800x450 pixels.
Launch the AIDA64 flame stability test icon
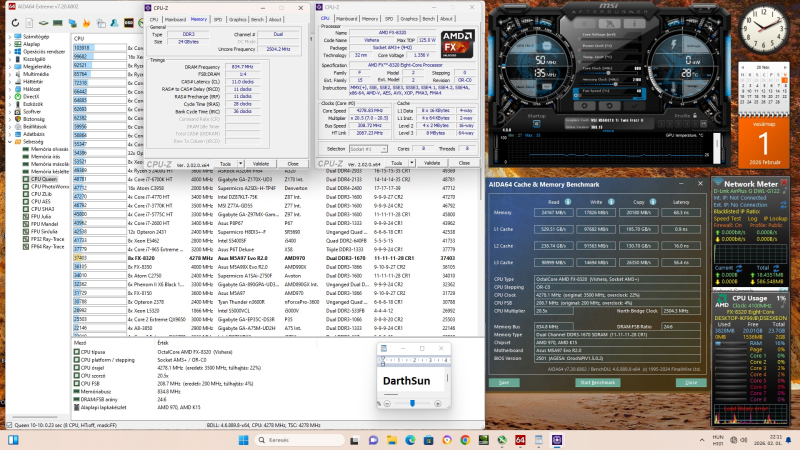click(x=86, y=23)
